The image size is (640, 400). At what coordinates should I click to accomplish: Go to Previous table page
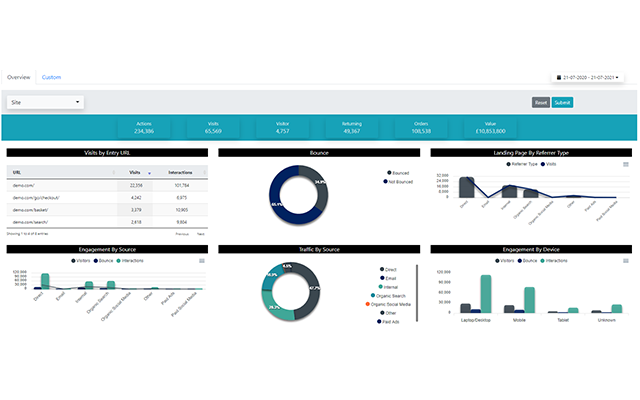[x=182, y=234]
